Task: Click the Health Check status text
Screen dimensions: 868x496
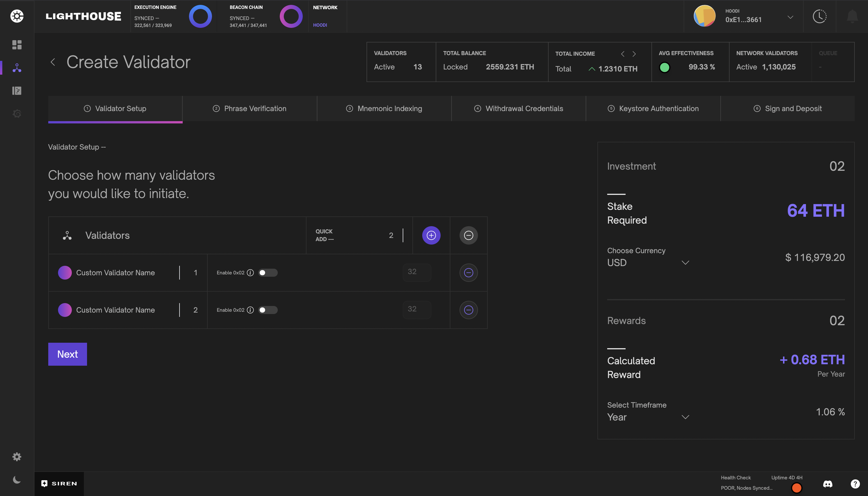Action: pos(746,488)
